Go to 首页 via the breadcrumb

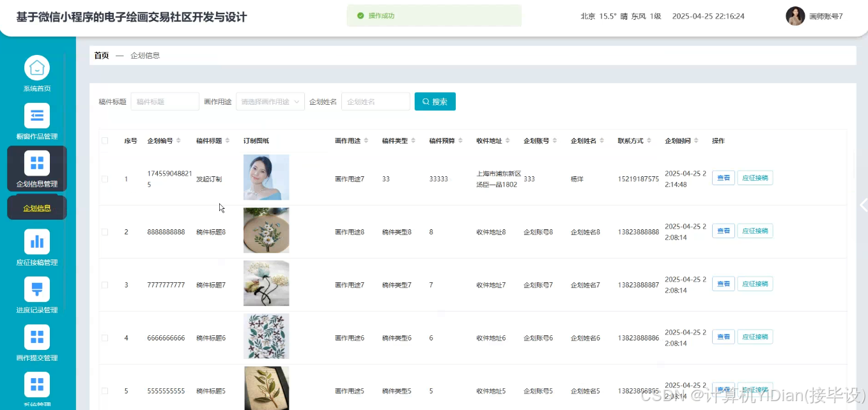pyautogui.click(x=101, y=56)
